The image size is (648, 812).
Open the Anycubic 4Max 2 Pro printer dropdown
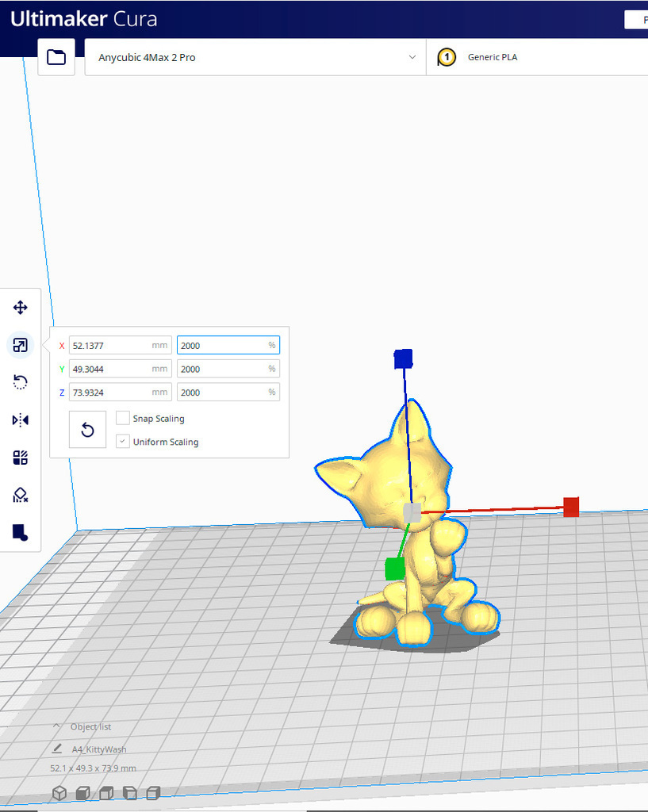click(255, 57)
